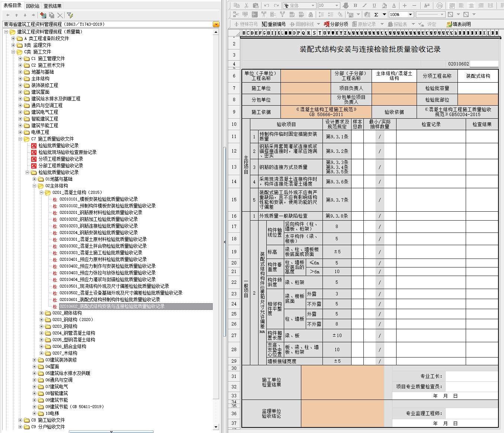The image size is (504, 433).
Task: Click the line spacing icon in second toolbar row
Action: (x=321, y=15)
